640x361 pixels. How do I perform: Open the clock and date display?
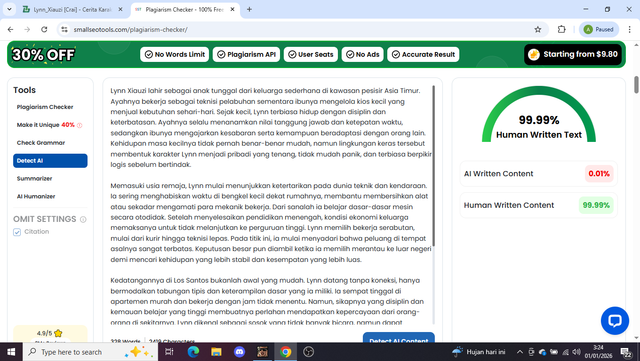tap(598, 352)
